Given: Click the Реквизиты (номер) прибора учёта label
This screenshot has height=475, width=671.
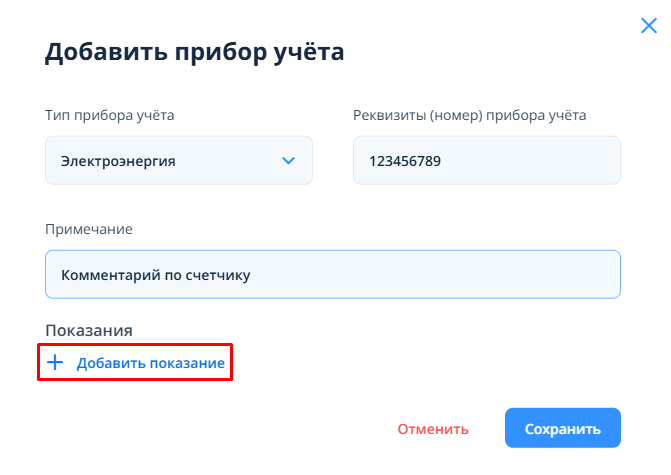Looking at the screenshot, I should [469, 115].
